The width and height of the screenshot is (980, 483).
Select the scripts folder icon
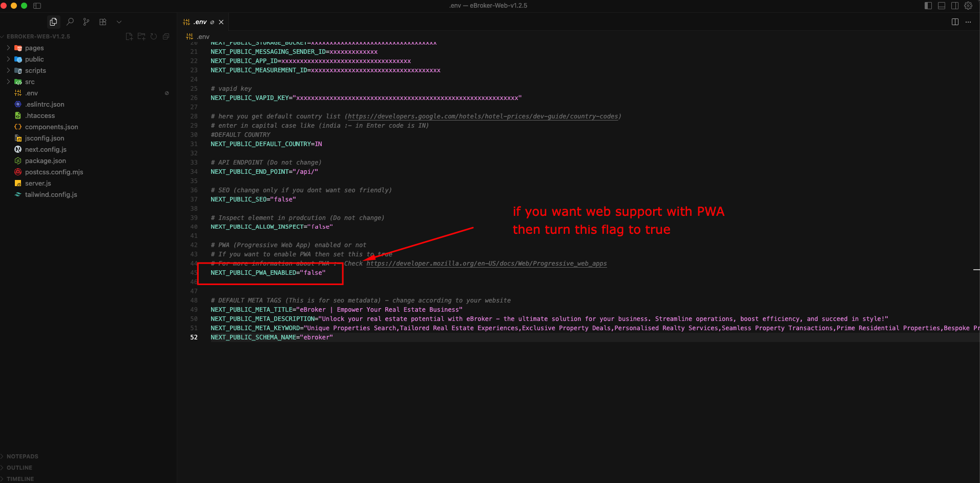(x=18, y=70)
